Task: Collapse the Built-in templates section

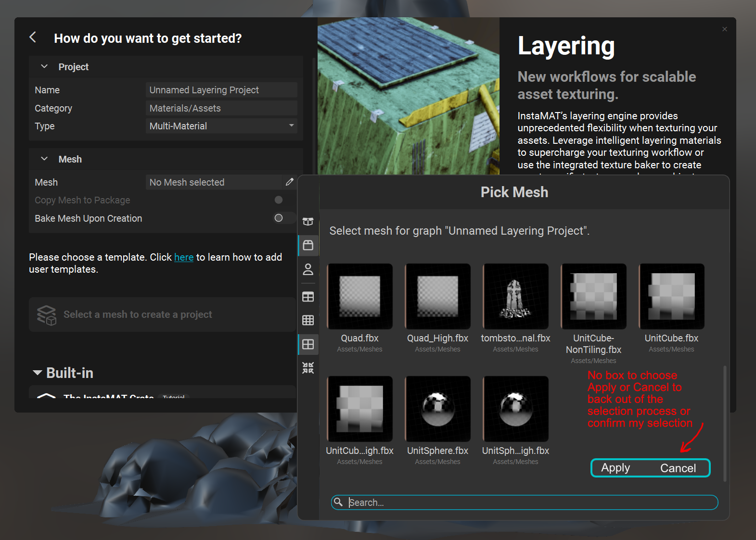Action: click(37, 373)
